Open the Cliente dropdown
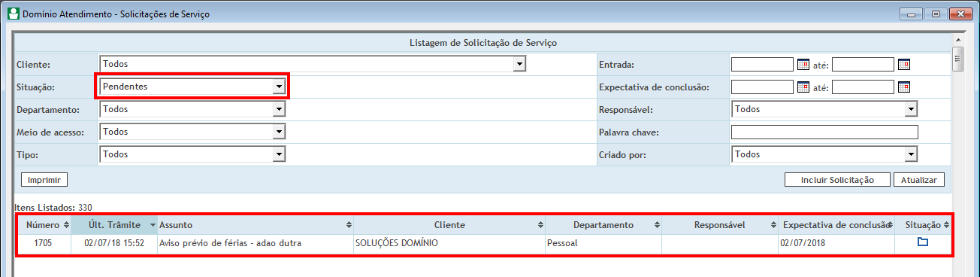980x277 pixels. [312, 65]
